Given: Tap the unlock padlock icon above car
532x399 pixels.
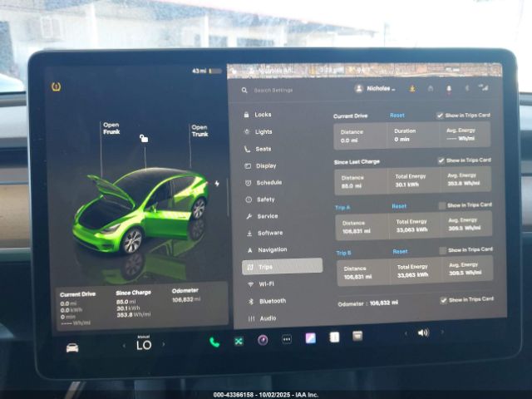Looking at the screenshot, I should [x=144, y=138].
